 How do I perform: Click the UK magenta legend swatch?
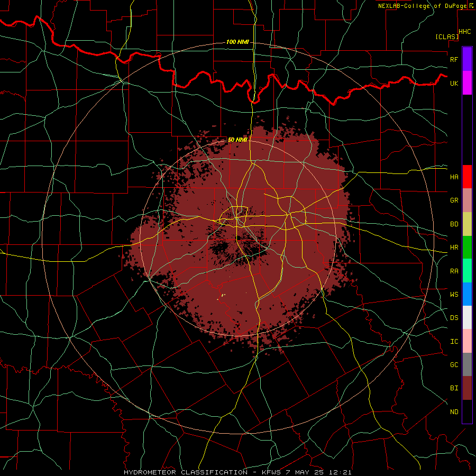pos(467,83)
